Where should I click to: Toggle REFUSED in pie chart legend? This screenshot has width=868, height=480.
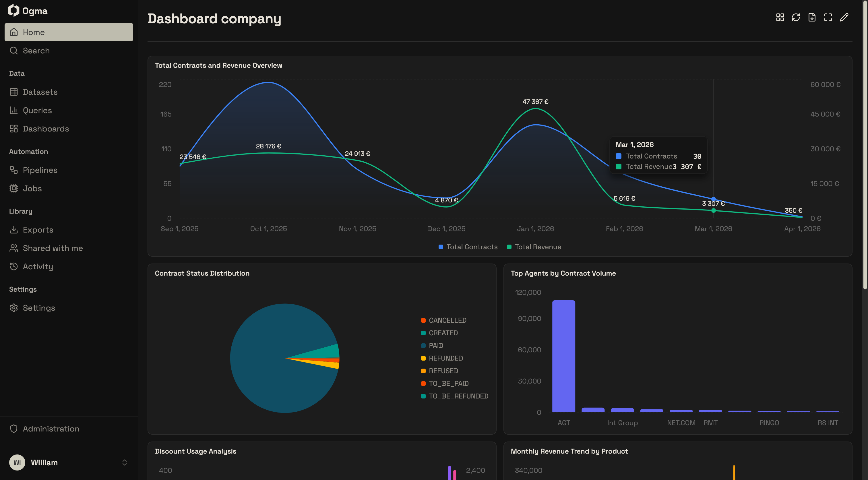[x=440, y=371]
